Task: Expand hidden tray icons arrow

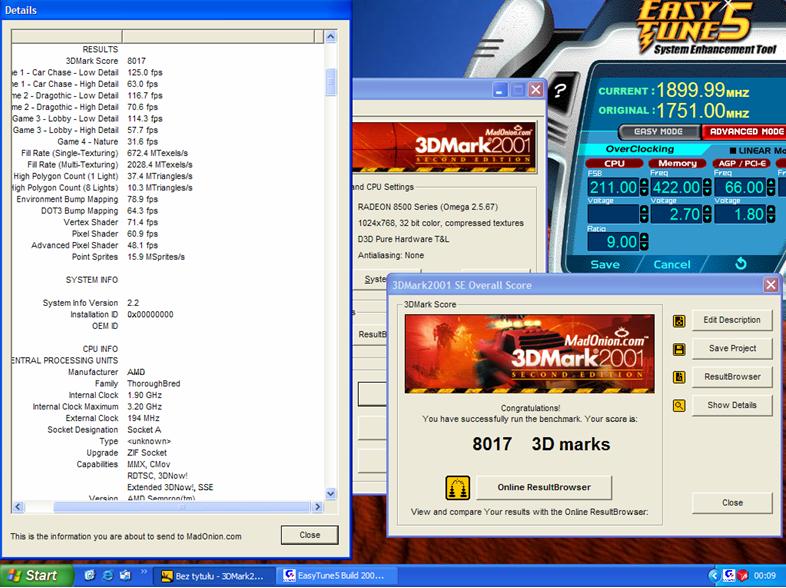Action: [x=714, y=575]
